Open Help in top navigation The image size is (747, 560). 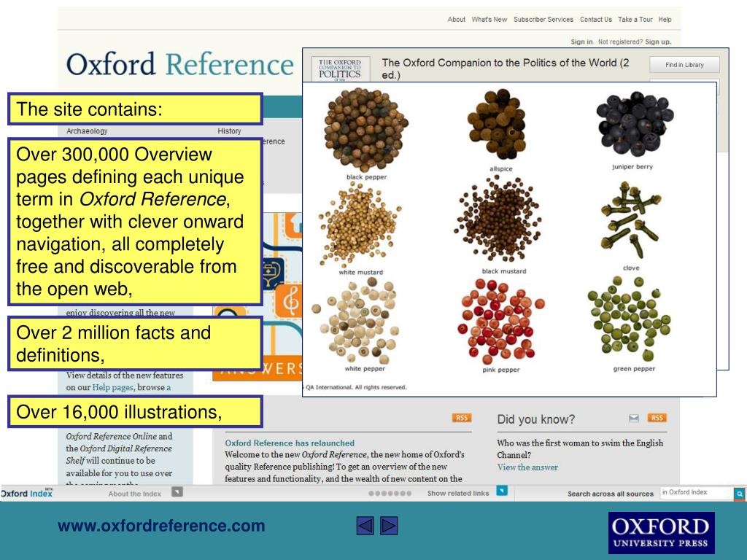[665, 20]
